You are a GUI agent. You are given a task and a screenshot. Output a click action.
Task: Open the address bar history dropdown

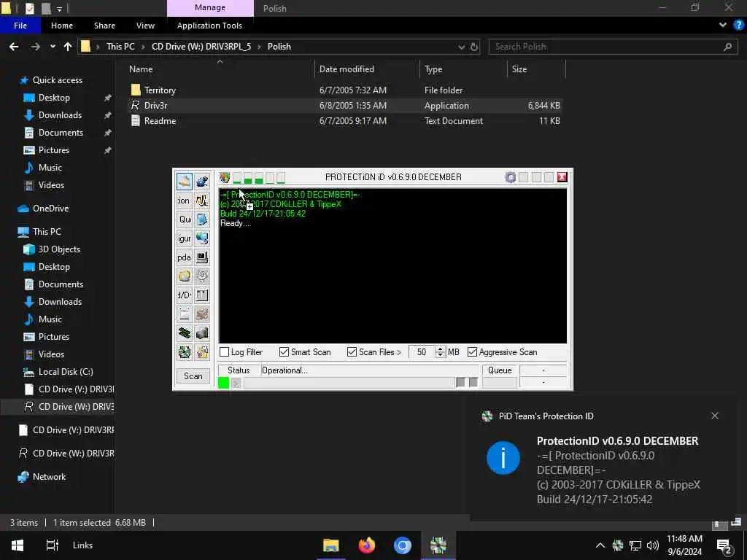click(461, 47)
